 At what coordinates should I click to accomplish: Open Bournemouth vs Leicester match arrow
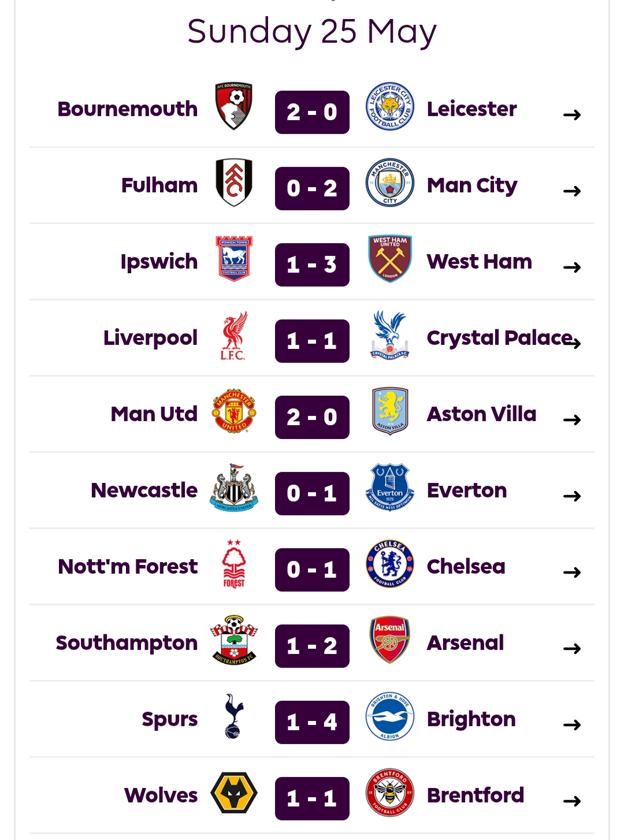click(x=572, y=115)
